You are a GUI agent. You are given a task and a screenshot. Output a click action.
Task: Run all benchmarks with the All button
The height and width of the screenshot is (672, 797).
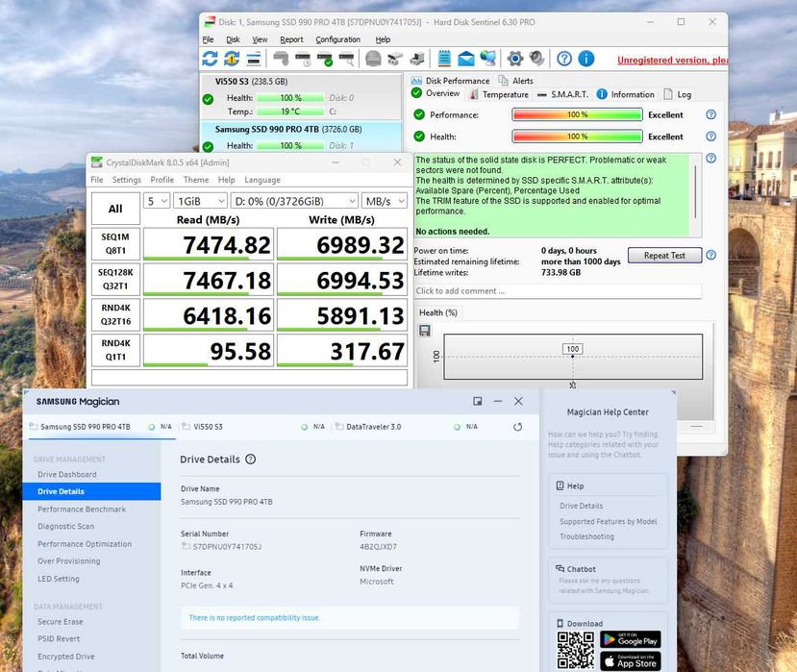115,209
